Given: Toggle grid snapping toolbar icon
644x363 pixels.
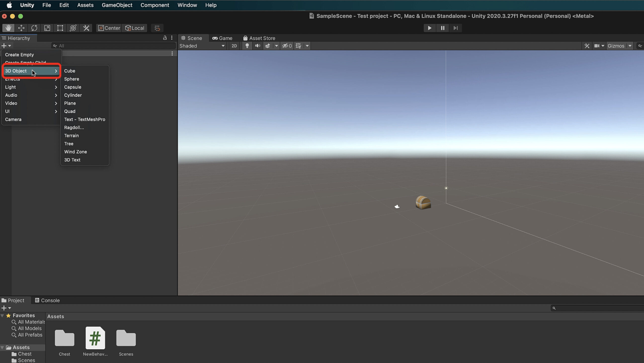Looking at the screenshot, I should tap(157, 28).
